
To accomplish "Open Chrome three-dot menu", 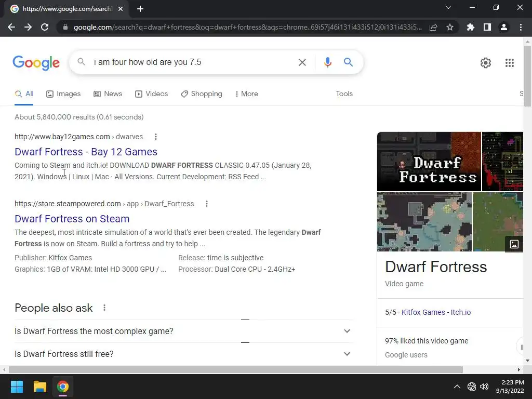I will (x=521, y=27).
